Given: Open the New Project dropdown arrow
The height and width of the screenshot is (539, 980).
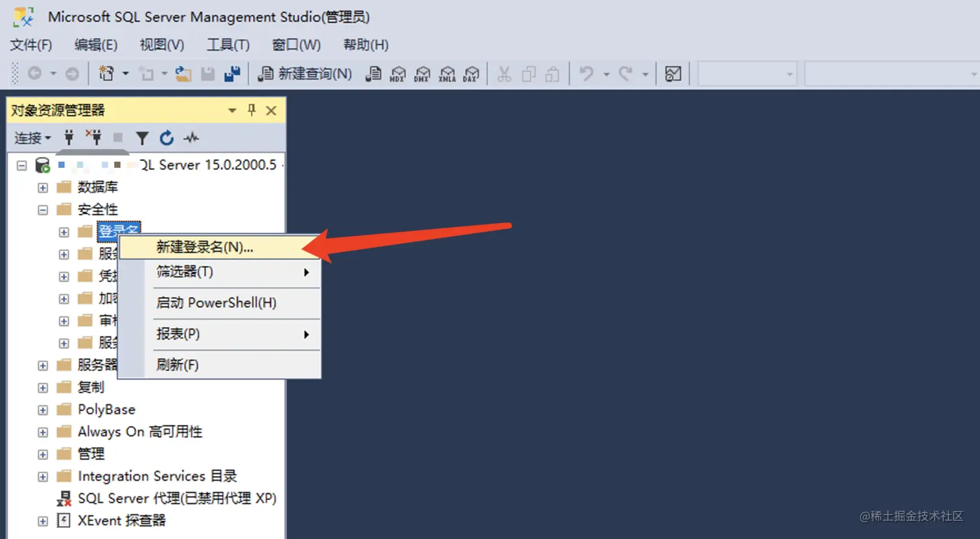Looking at the screenshot, I should (x=125, y=74).
